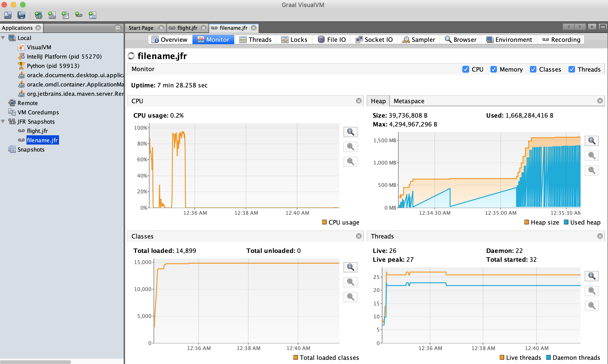The width and height of the screenshot is (608, 364).
Task: Switch to the Metaspace tab
Action: [409, 101]
